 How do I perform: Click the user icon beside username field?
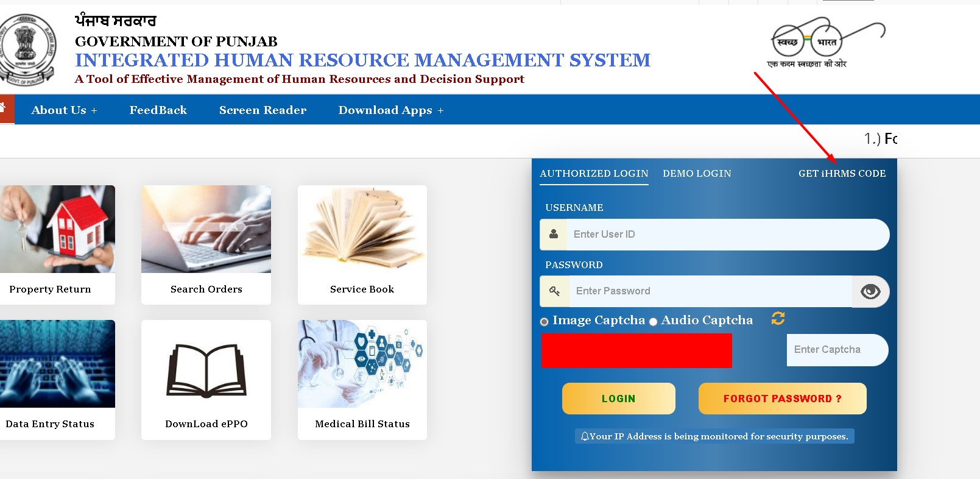[x=554, y=234]
